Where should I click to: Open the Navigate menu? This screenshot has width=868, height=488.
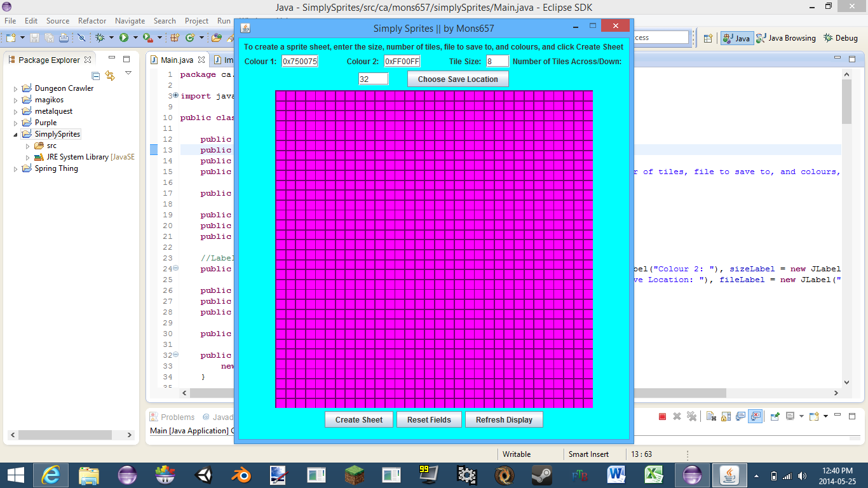coord(130,21)
